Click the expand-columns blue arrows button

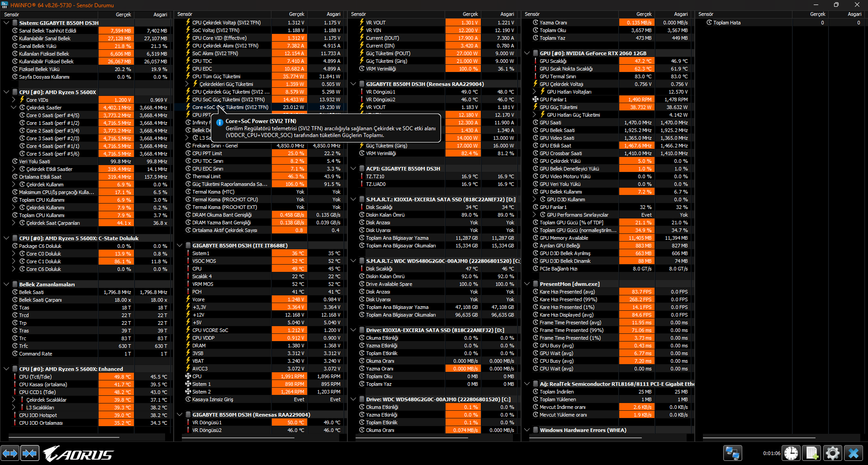(10, 453)
